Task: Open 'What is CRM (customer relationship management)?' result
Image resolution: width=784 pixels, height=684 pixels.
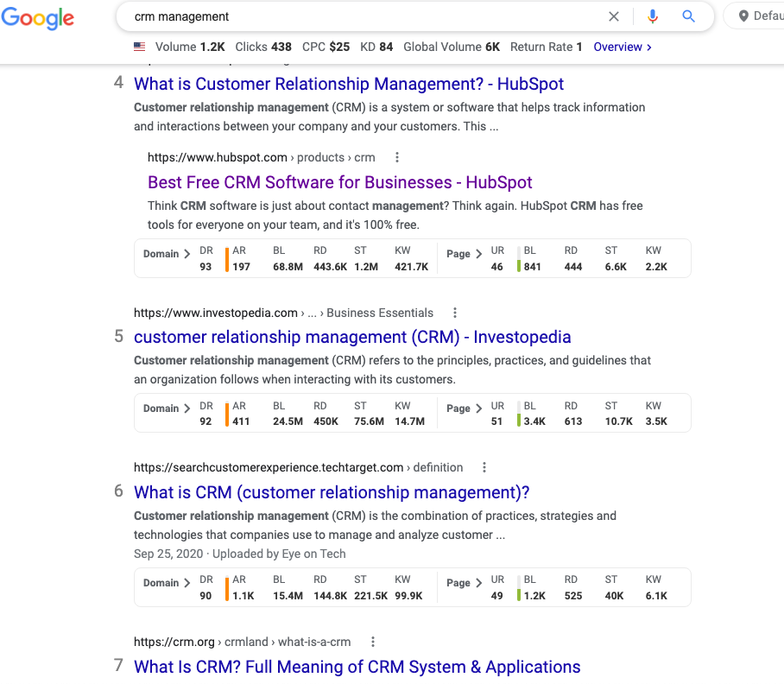Action: 332,492
